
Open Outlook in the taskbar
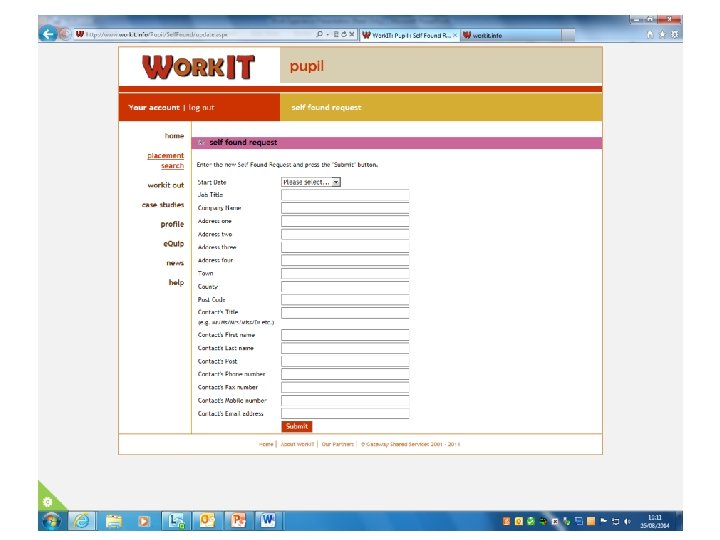pos(207,521)
